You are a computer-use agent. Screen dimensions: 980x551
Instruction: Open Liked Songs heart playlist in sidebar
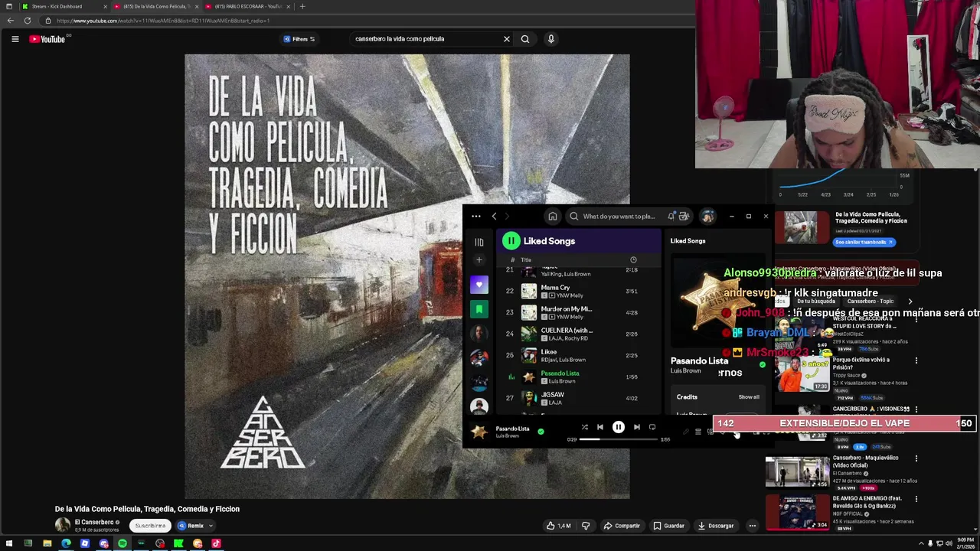479,285
